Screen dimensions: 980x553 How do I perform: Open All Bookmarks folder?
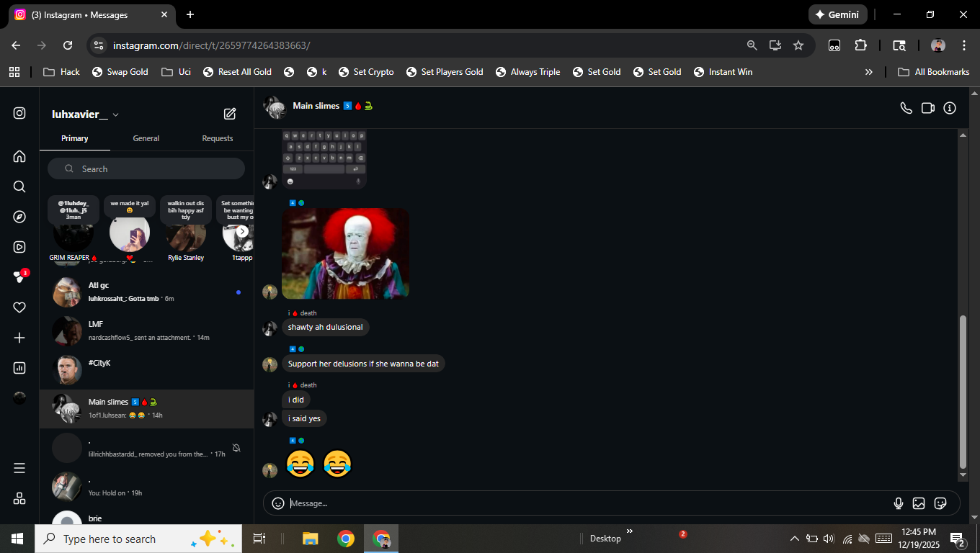(934, 72)
